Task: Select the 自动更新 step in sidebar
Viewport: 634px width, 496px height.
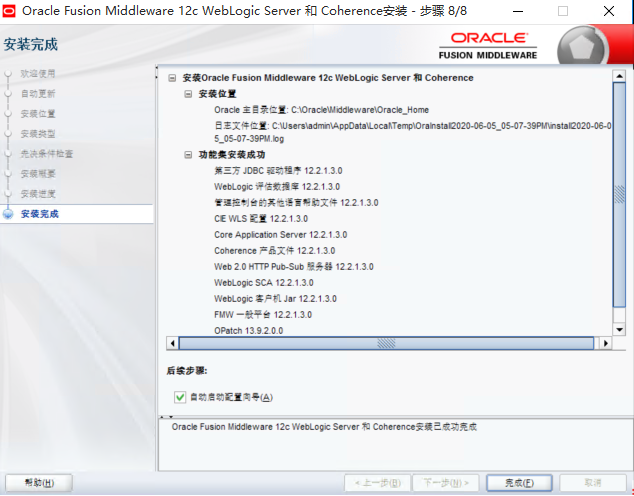Action: click(x=38, y=94)
